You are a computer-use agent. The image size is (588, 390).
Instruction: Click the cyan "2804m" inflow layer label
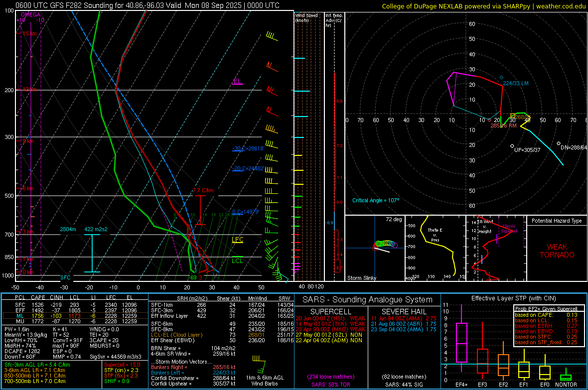[68, 229]
